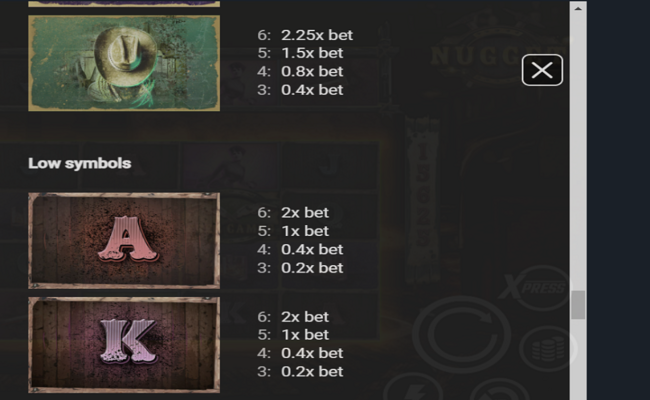
Task: Click the K symbol's 0.2x bet payout
Action: (300, 371)
